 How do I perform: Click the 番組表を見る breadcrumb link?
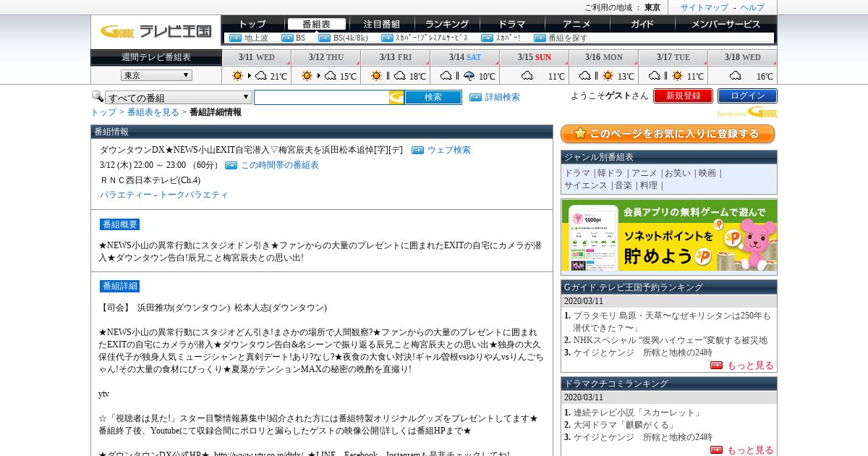(x=153, y=112)
